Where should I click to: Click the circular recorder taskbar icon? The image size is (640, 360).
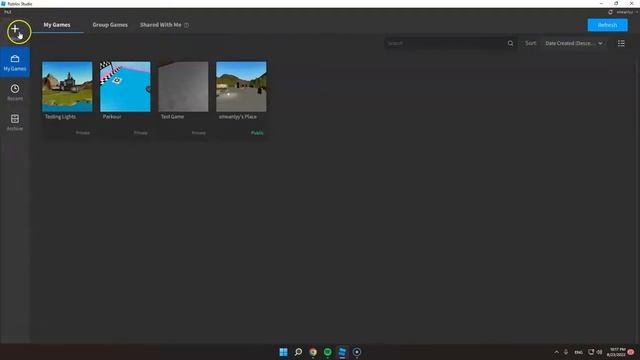(357, 352)
